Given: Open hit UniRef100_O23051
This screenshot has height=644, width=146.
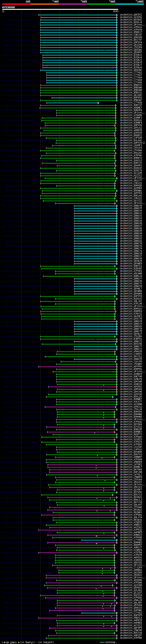Looking at the screenshot, I should (x=131, y=17).
